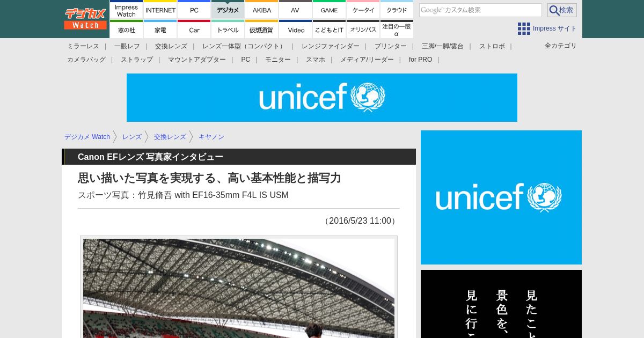This screenshot has width=644, height=338.
Task: Open the AKIBA site tab
Action: coord(262,10)
